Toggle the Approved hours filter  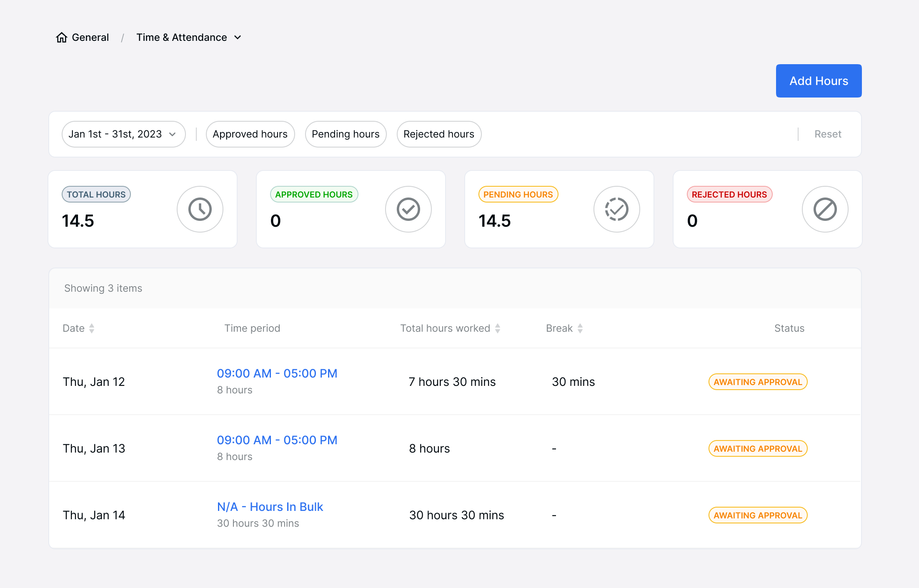pos(250,134)
